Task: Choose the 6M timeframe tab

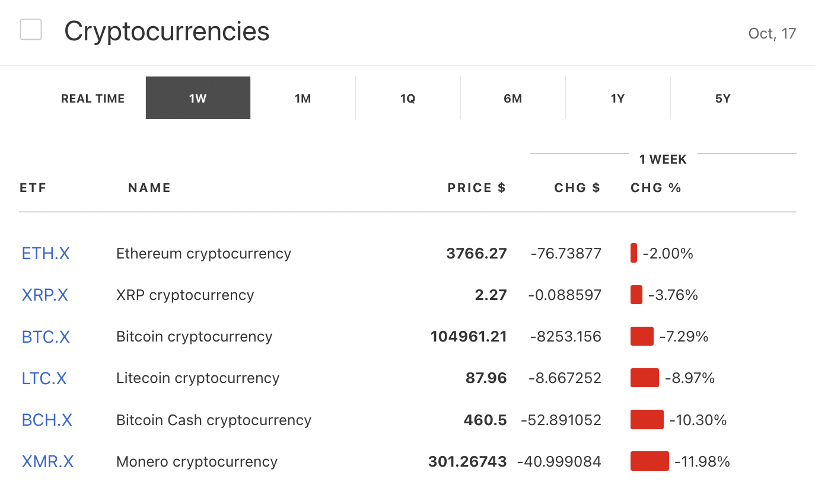Action: click(x=513, y=98)
